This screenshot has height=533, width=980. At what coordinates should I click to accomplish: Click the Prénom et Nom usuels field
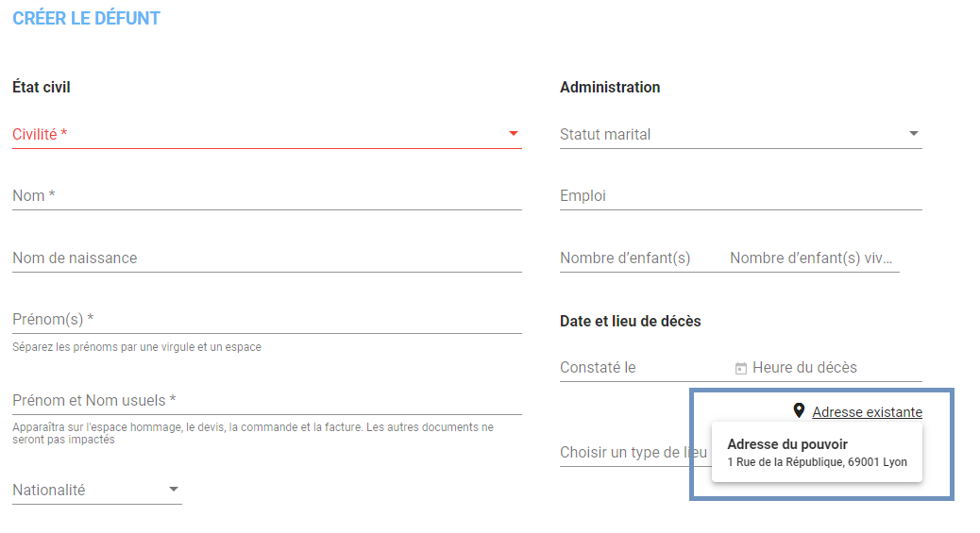click(x=267, y=401)
